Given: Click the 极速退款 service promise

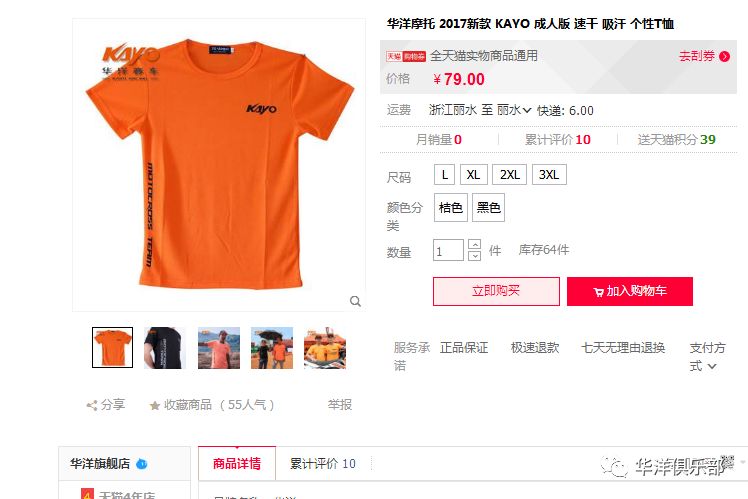Looking at the screenshot, I should (535, 348).
